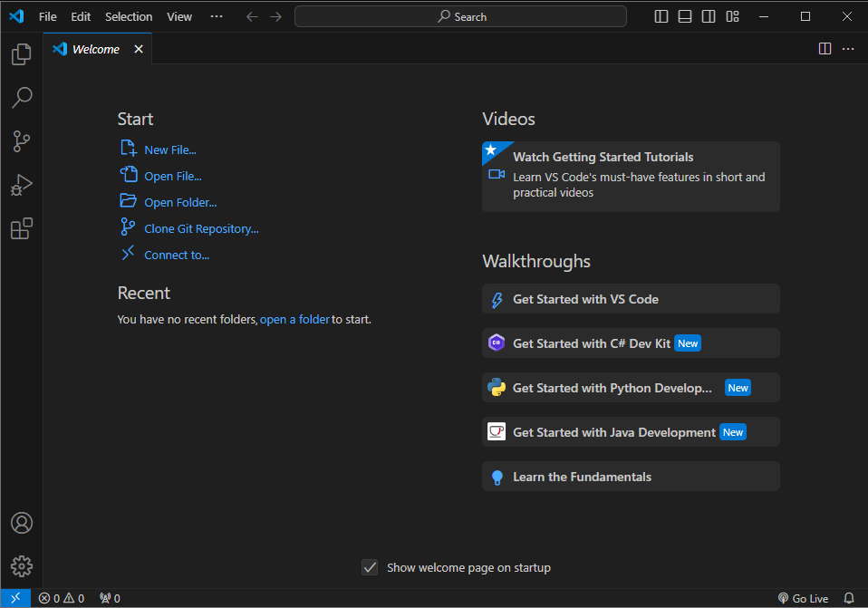
Task: Click the New File icon
Action: pos(129,148)
